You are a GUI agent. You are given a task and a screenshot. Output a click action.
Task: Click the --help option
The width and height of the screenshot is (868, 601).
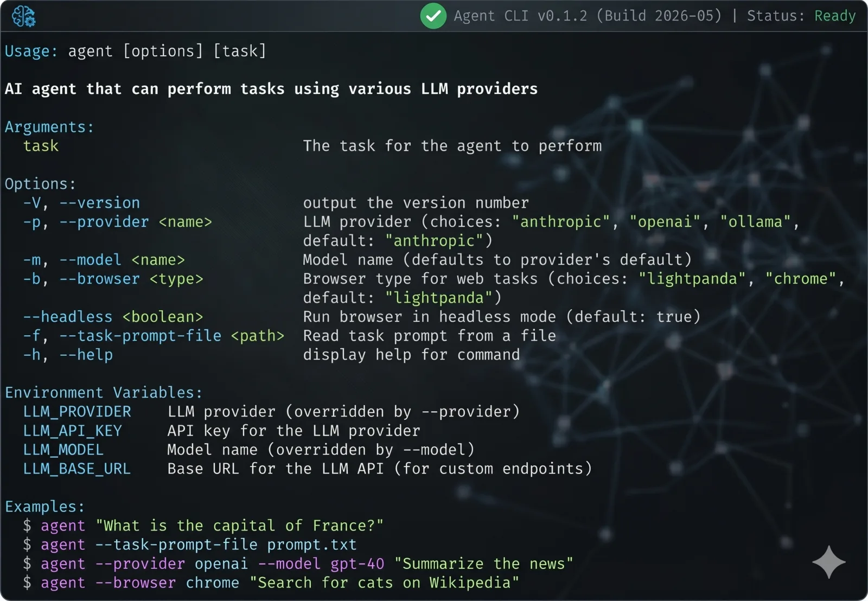[68, 355]
